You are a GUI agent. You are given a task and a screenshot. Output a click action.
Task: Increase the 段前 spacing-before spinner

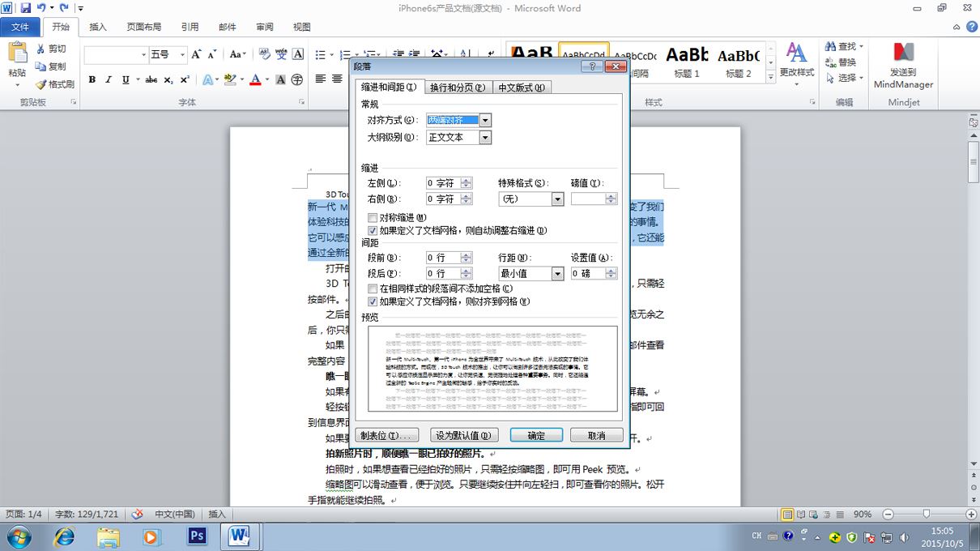(466, 254)
